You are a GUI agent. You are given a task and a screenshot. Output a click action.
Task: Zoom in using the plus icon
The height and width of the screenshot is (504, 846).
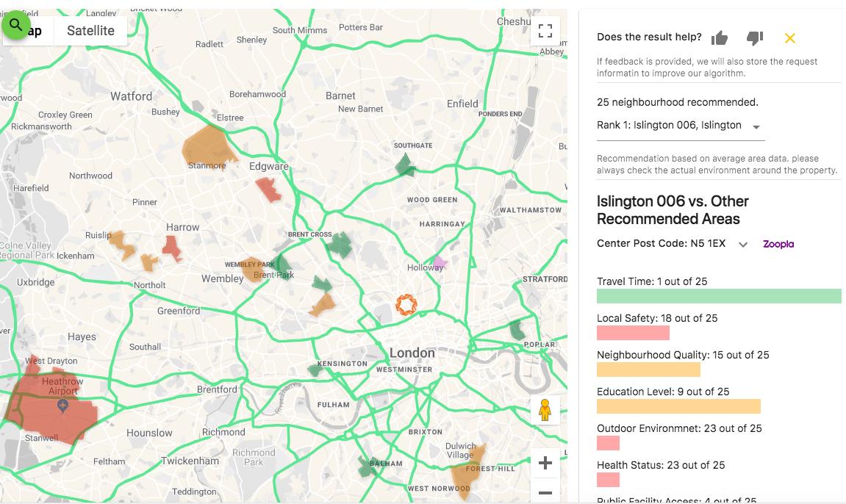tap(545, 463)
